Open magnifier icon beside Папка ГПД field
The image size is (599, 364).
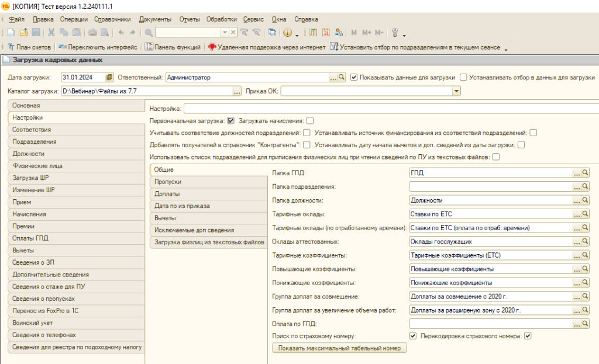coord(585,173)
